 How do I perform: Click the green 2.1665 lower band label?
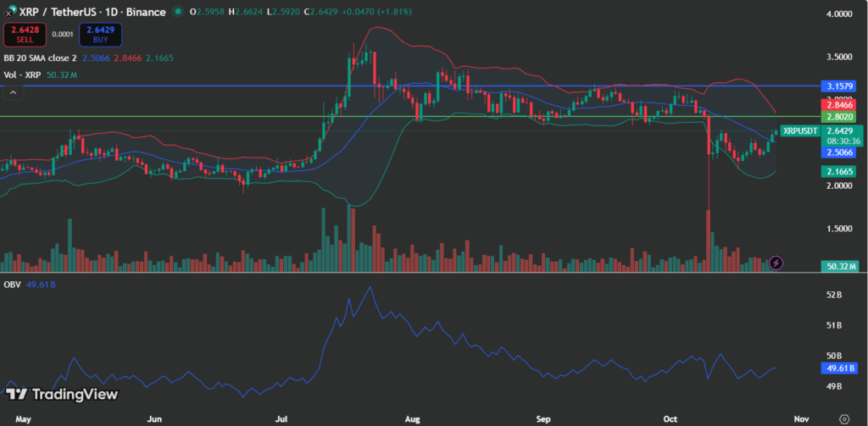pos(838,171)
